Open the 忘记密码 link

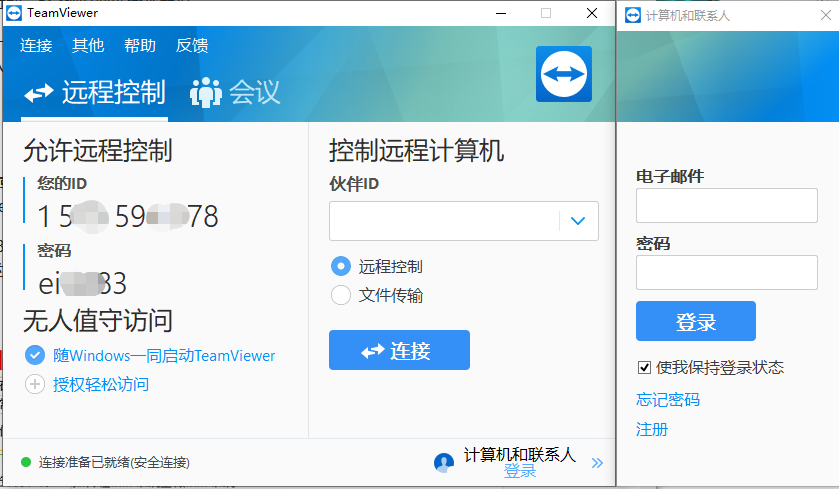pos(668,400)
